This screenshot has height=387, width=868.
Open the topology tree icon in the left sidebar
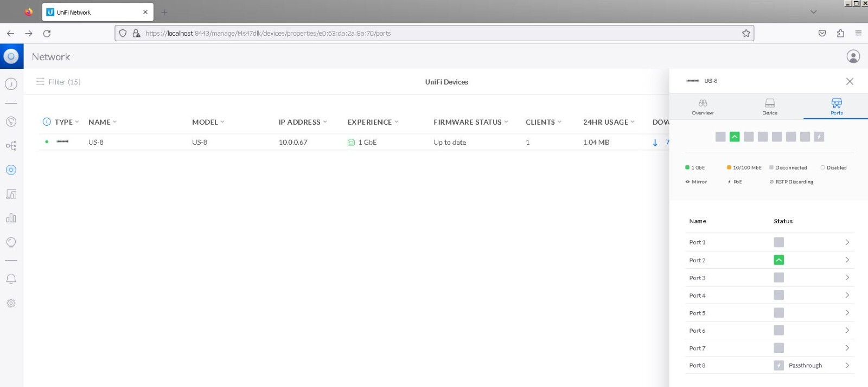click(x=11, y=146)
